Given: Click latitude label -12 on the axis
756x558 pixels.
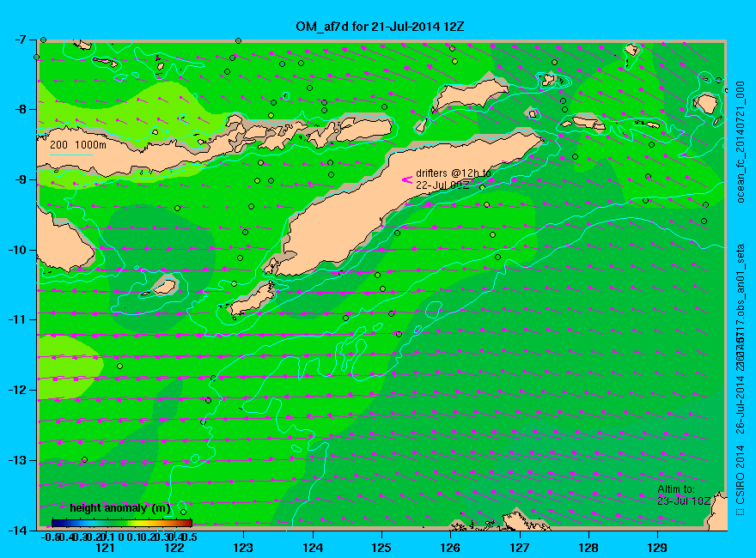Looking at the screenshot, I should coord(18,391).
